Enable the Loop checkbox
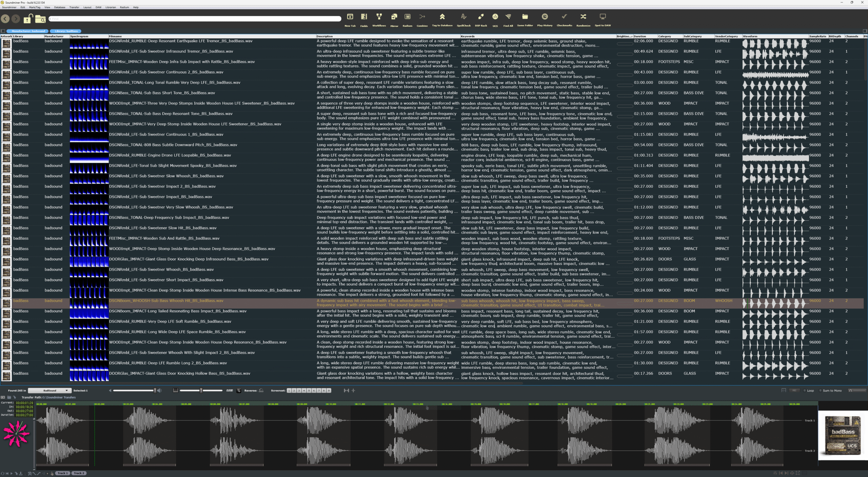 tap(805, 391)
